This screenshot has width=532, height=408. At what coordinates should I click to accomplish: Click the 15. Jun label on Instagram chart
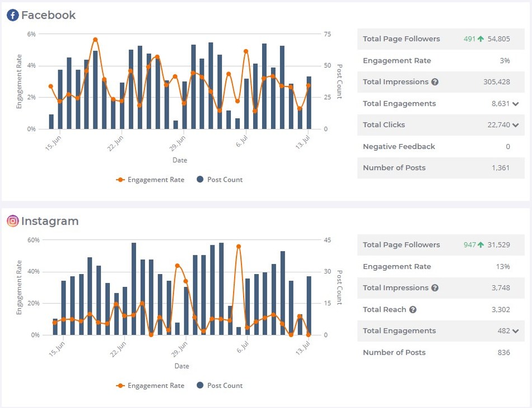click(57, 349)
